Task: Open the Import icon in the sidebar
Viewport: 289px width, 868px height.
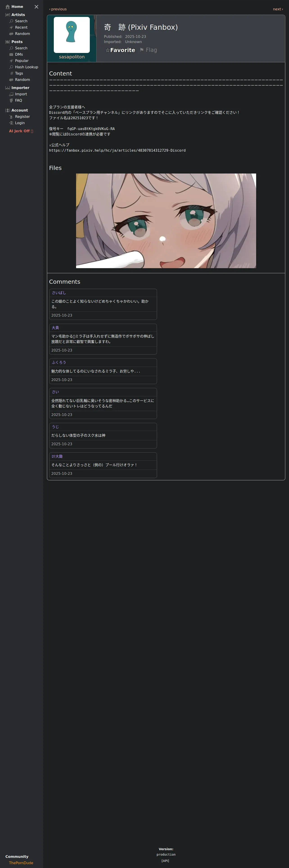Action: pyautogui.click(x=11, y=94)
